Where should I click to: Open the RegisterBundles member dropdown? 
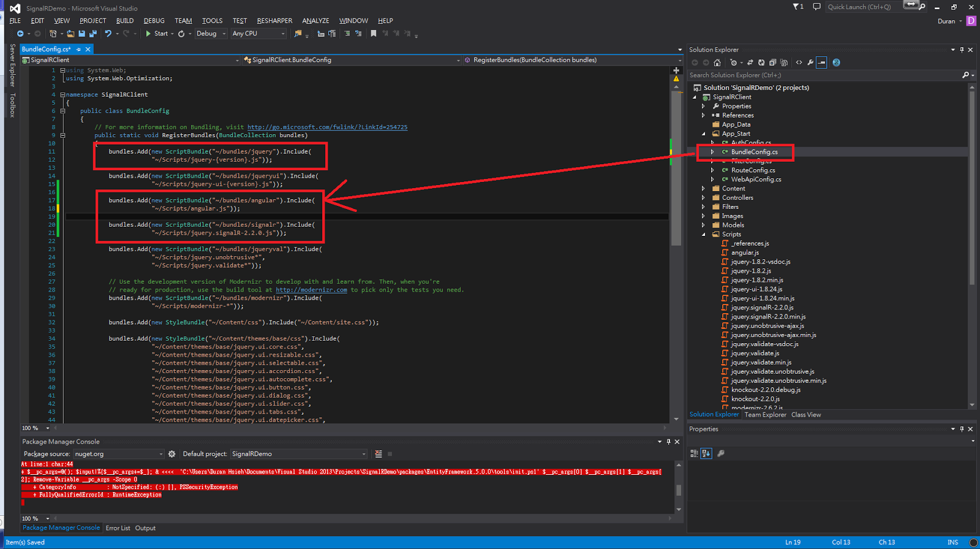click(x=571, y=60)
